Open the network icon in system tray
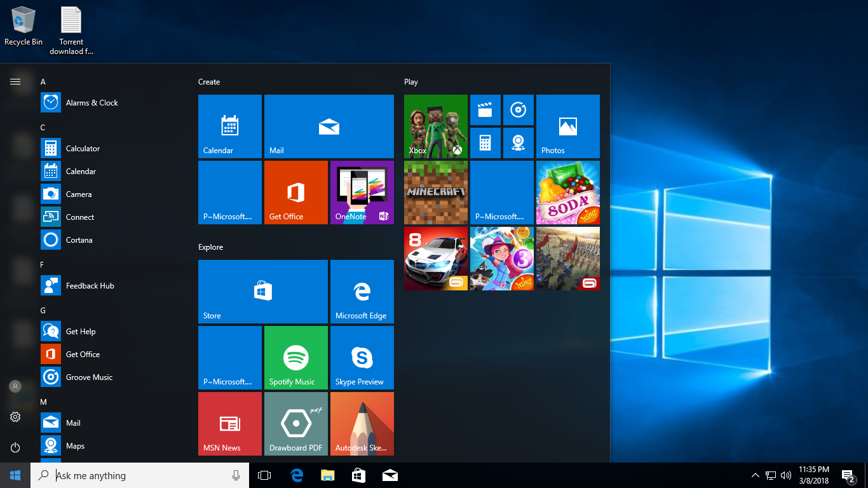The width and height of the screenshot is (868, 488). (x=771, y=475)
